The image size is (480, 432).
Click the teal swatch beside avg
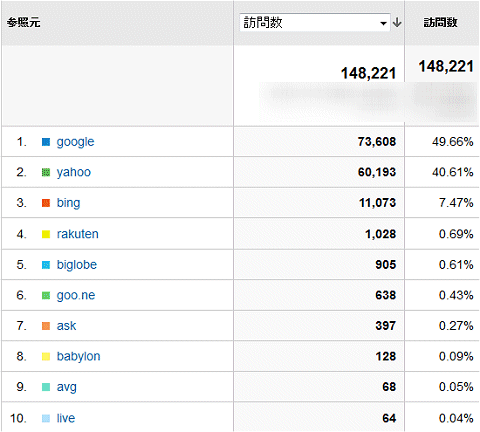pos(46,387)
